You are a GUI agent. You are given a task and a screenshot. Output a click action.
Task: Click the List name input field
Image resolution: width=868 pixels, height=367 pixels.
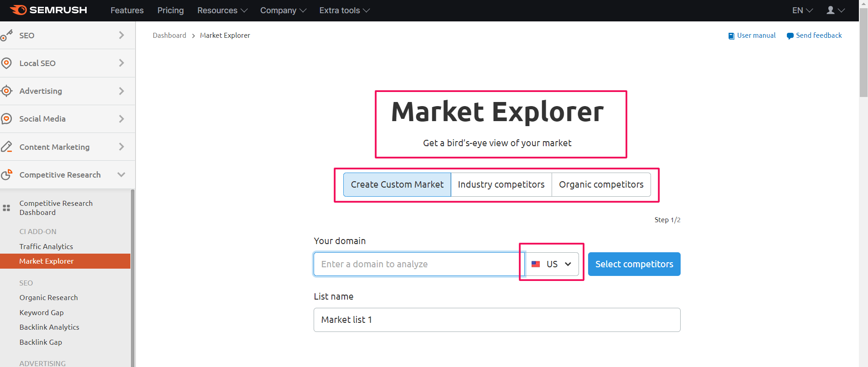497,320
